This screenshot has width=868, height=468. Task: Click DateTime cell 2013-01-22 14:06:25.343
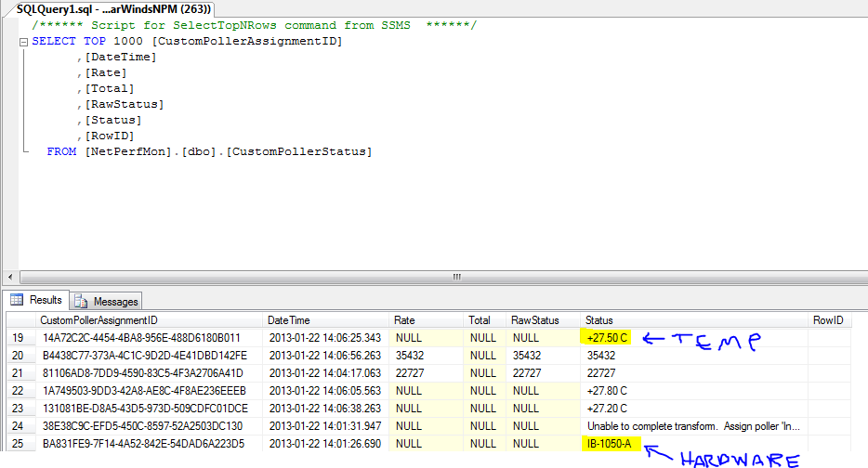[x=325, y=338]
